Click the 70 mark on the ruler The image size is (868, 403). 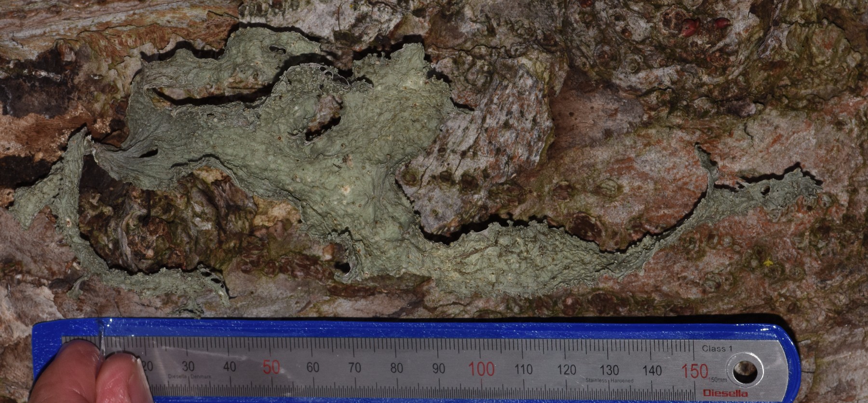[354, 368]
